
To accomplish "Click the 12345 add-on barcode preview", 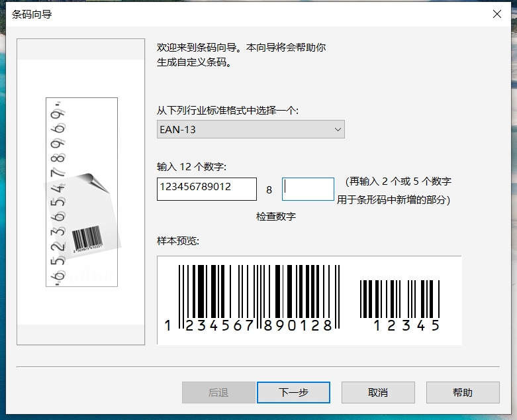I will coord(400,305).
